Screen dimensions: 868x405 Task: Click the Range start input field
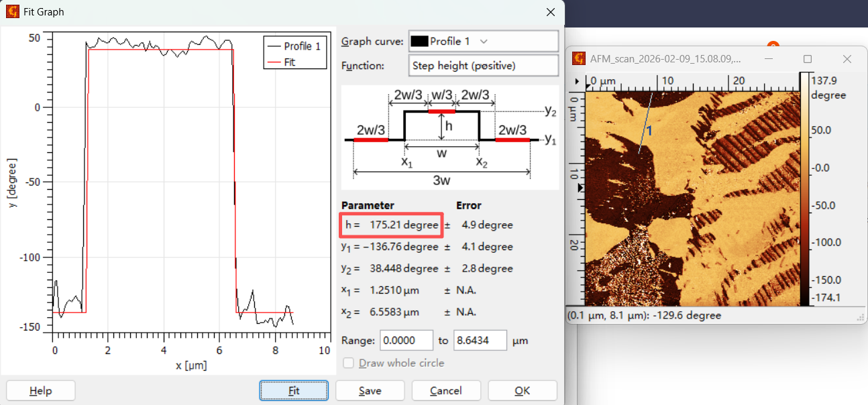click(406, 341)
